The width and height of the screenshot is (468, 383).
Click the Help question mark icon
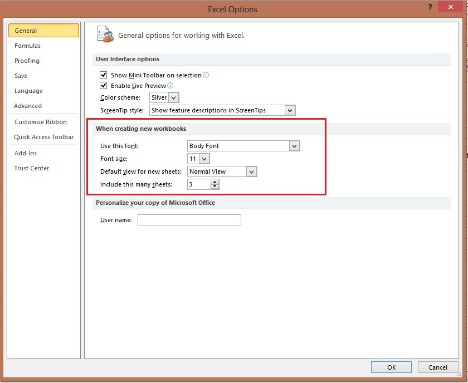tap(430, 7)
